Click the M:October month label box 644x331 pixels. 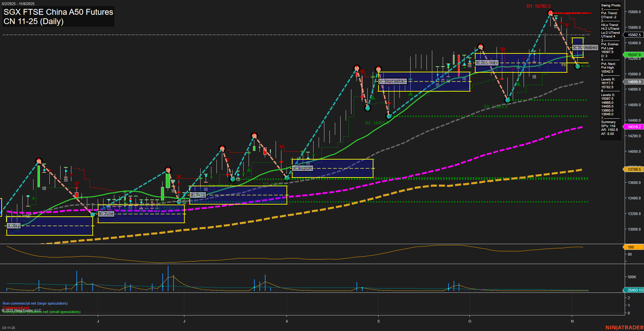(487, 63)
